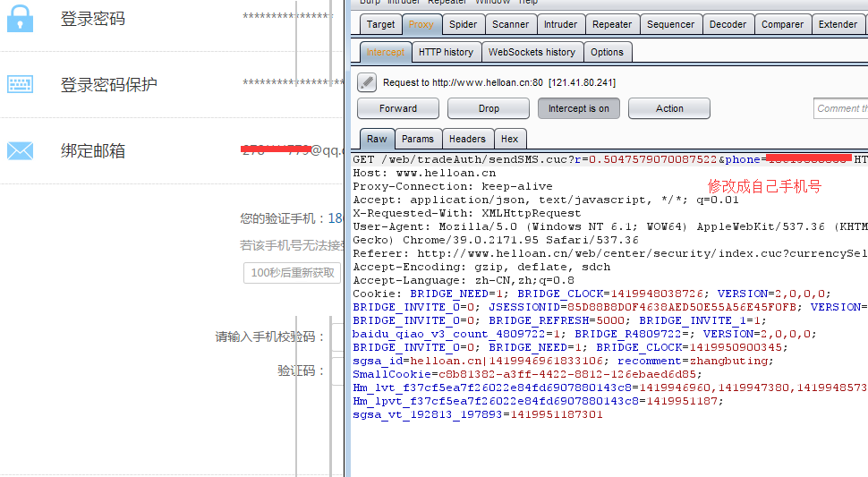Select the Raw request view tab
Viewport: 868px width, 477px height.
pos(377,139)
